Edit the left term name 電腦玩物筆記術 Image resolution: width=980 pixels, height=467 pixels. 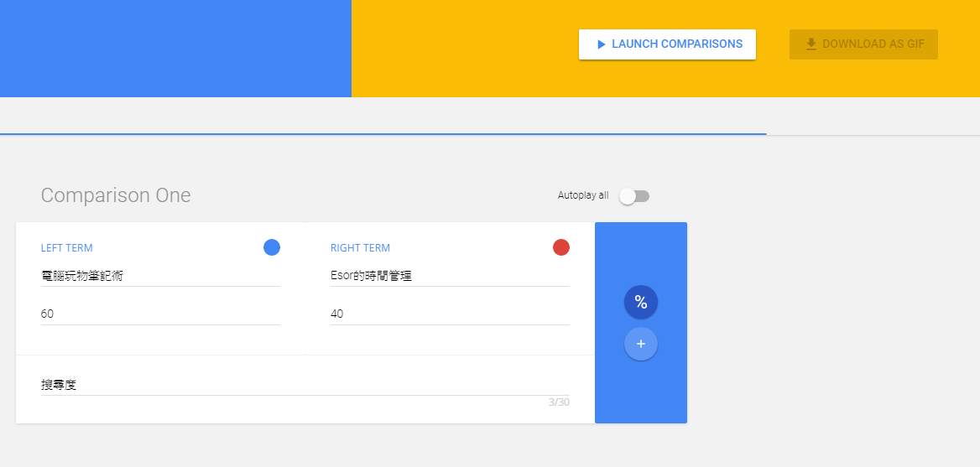click(160, 275)
